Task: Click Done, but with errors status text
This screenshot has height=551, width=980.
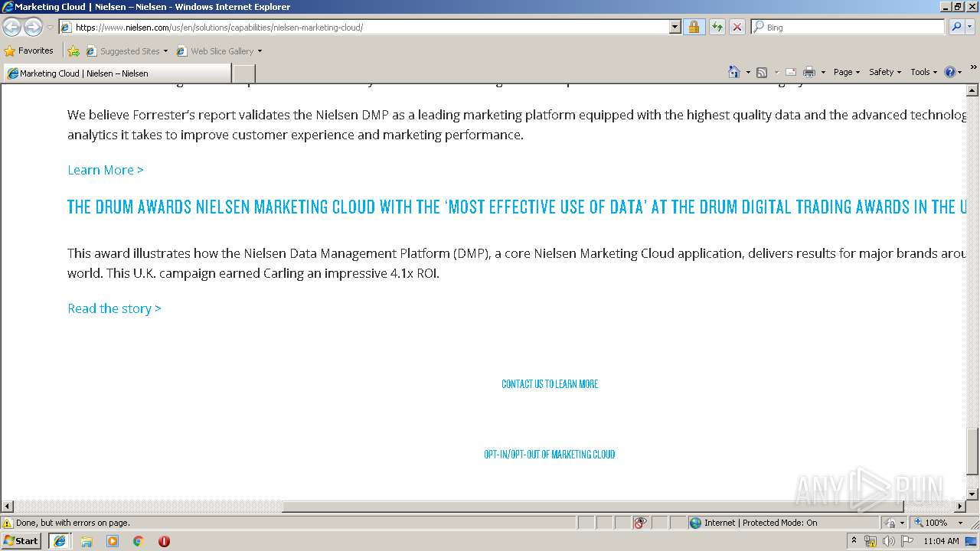Action: 73,523
